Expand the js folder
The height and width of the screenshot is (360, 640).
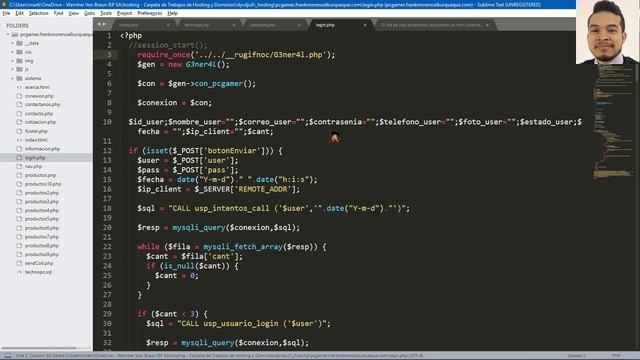coord(13,69)
